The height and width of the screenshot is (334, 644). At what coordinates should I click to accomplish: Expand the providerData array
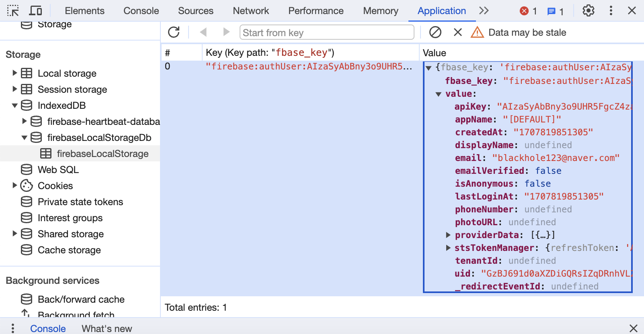click(448, 235)
